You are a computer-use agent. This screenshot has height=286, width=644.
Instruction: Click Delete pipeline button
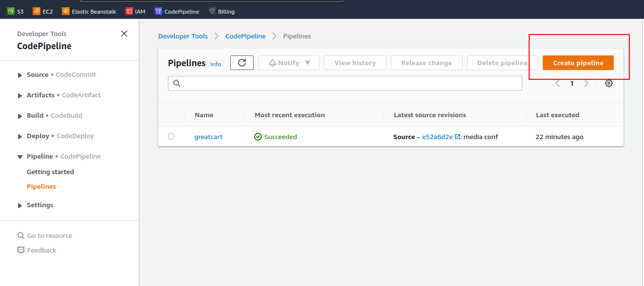pos(502,63)
